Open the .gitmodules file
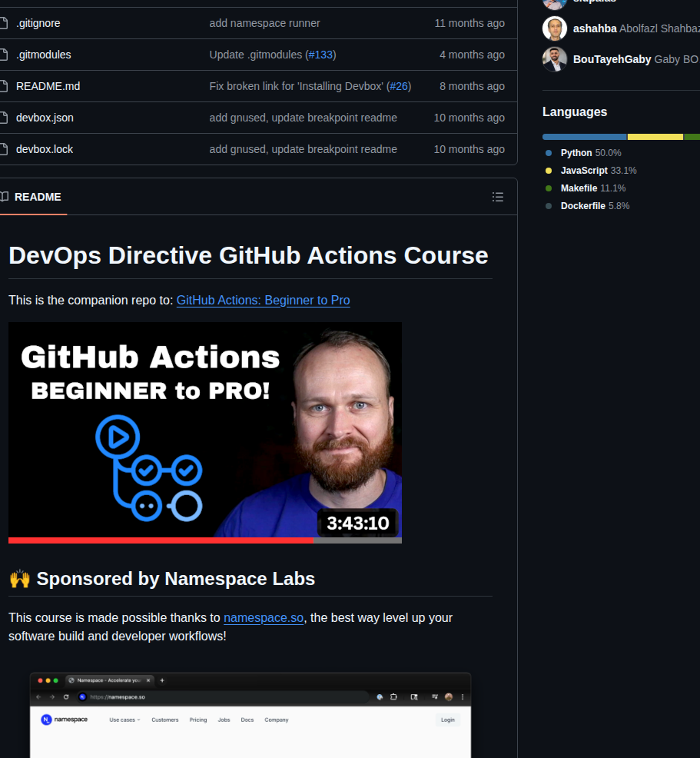The width and height of the screenshot is (700, 758). [44, 55]
